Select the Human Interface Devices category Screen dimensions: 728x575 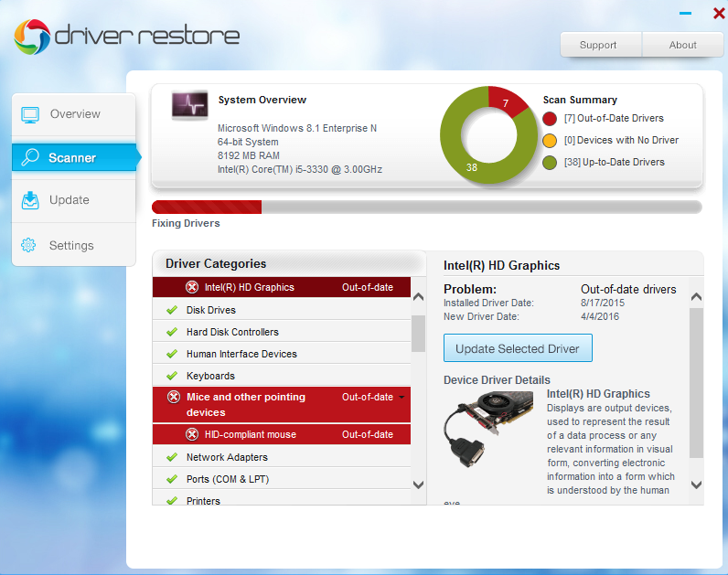pyautogui.click(x=282, y=354)
